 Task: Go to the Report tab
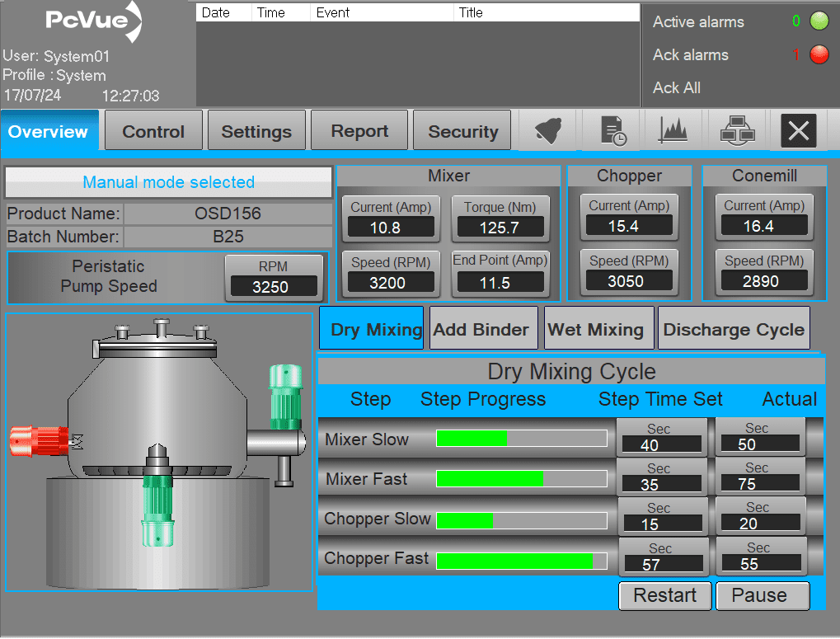359,132
